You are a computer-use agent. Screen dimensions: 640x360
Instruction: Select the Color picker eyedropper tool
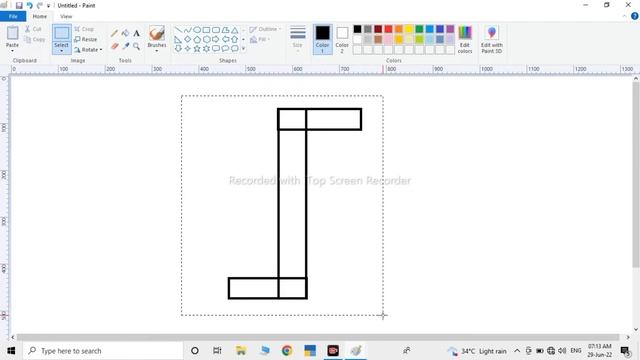(x=125, y=46)
